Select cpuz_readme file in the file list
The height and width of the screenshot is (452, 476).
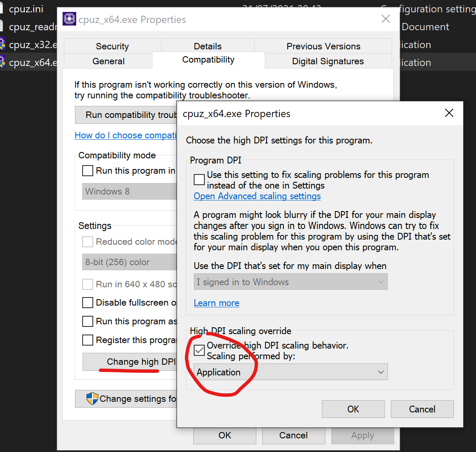(x=33, y=27)
